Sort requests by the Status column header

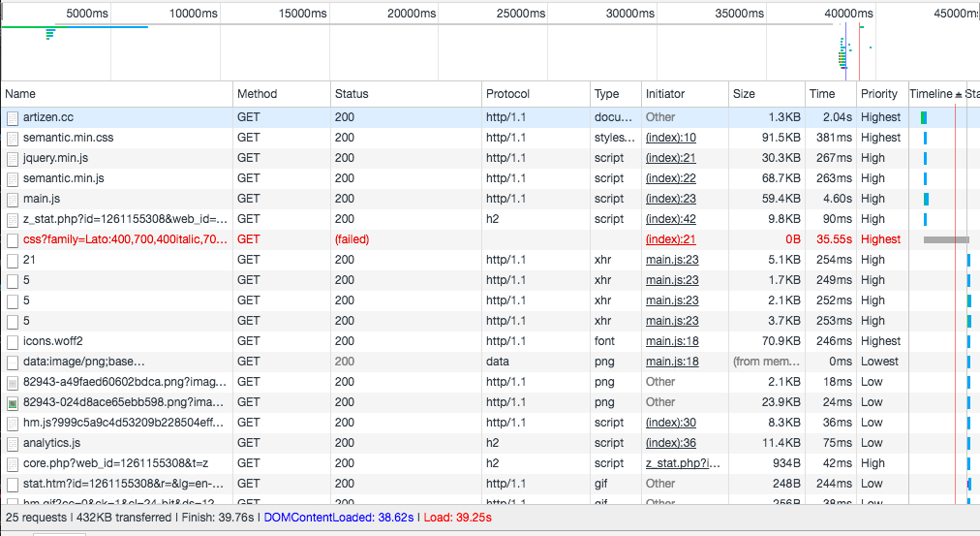click(x=352, y=94)
